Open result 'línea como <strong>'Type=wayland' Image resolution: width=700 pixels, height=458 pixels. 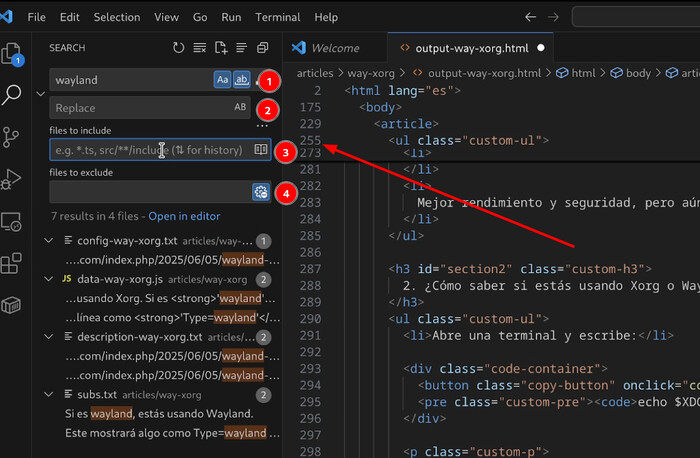click(172, 317)
